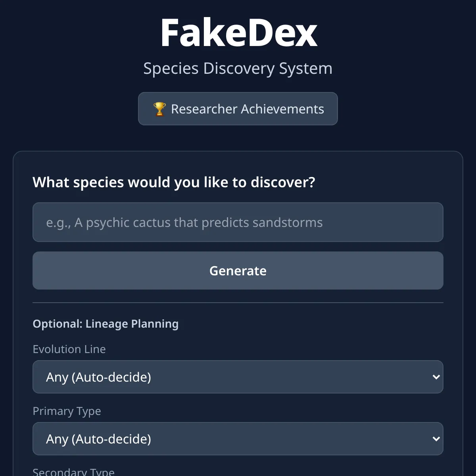The image size is (476, 476).
Task: Focus the species description input field
Action: 238,222
